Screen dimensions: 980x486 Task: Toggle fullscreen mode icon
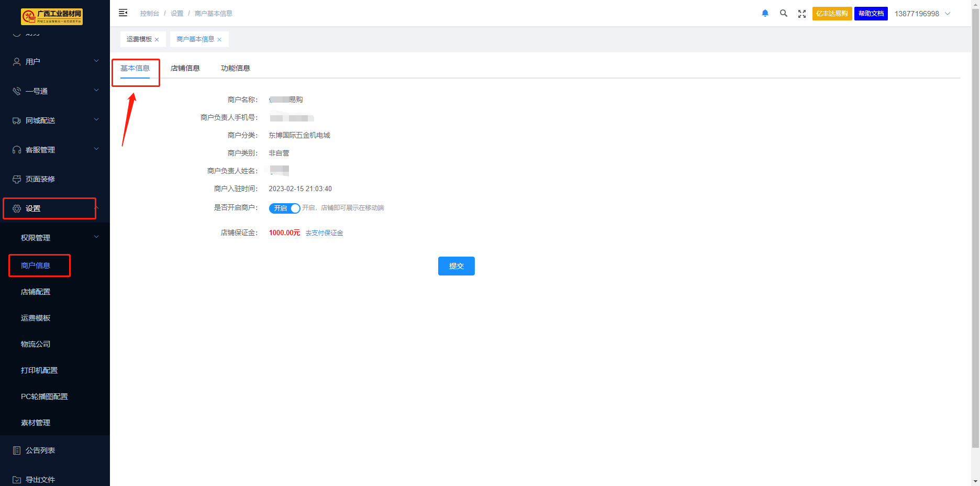[801, 14]
